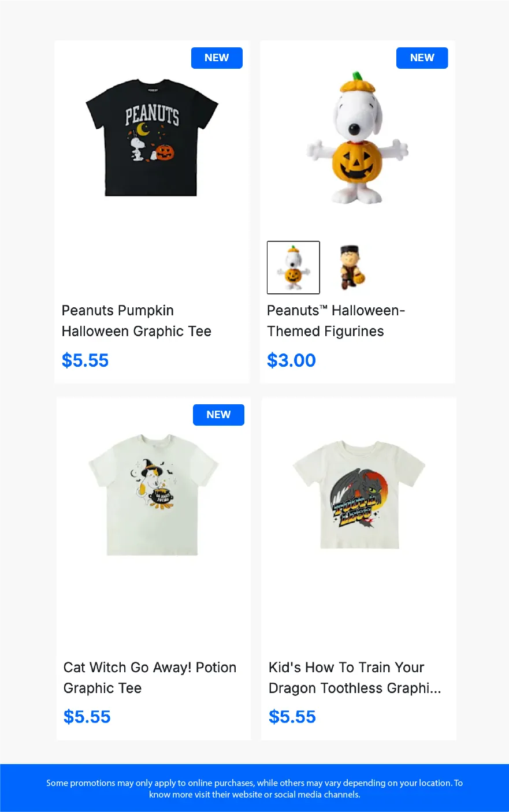Click the $5.55 price under Cat Witch tee
The height and width of the screenshot is (812, 509).
coord(87,717)
